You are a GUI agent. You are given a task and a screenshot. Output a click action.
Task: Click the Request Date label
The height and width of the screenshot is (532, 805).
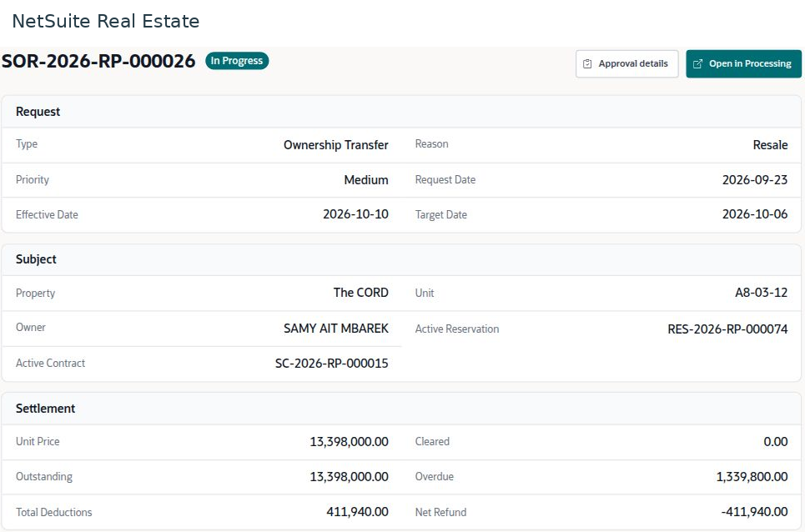[445, 180]
